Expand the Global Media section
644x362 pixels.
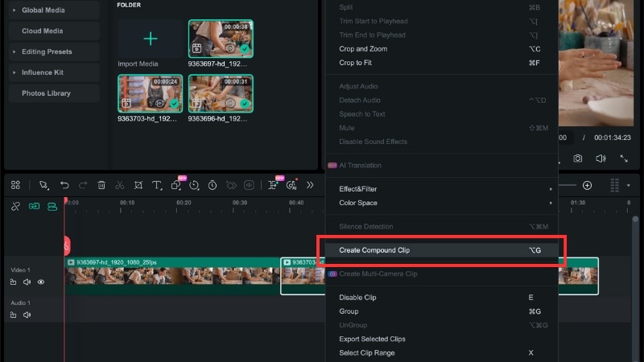click(54, 10)
